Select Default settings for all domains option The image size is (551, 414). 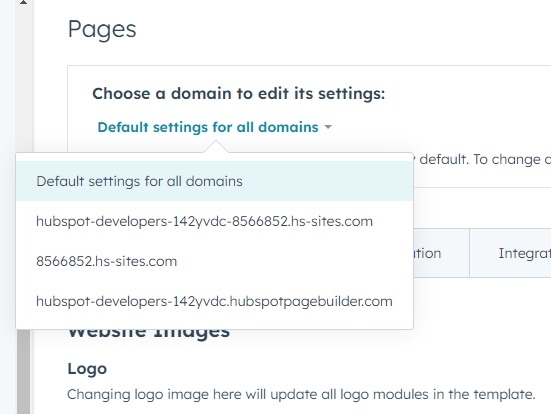tap(214, 181)
